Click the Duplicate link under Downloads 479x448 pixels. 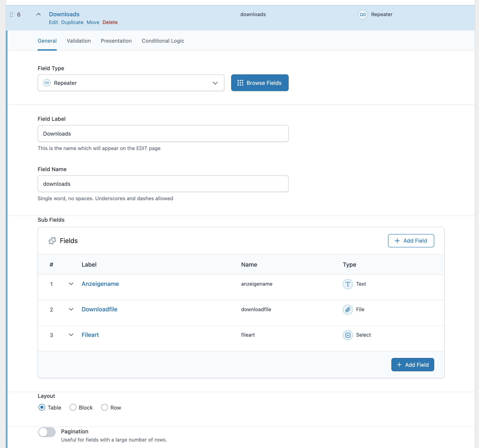coord(72,22)
